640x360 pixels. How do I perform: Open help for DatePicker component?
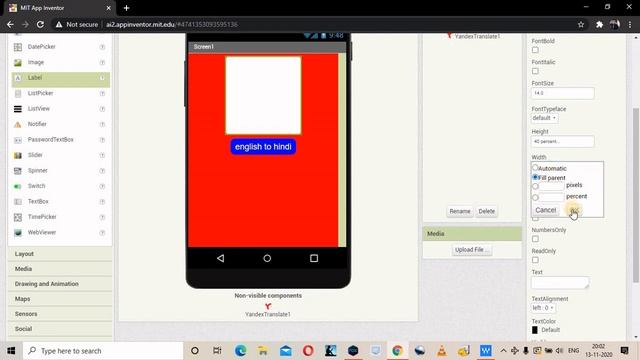tap(102, 47)
